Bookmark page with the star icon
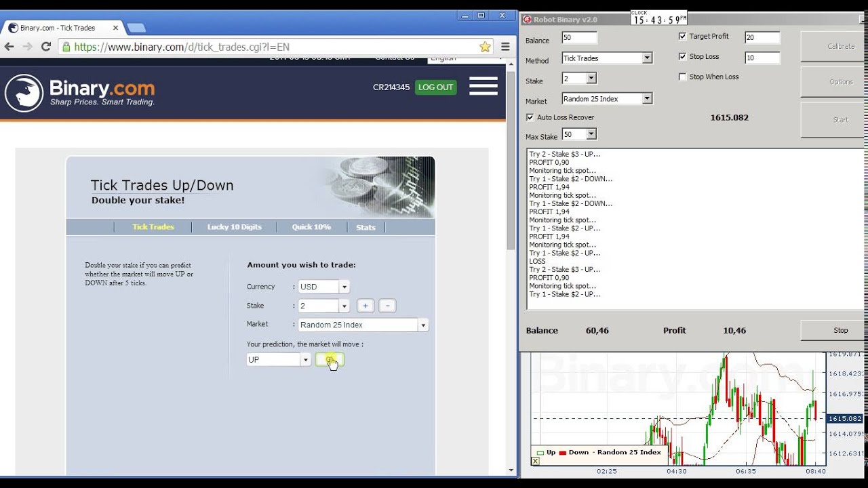Image resolution: width=868 pixels, height=488 pixels. tap(485, 47)
